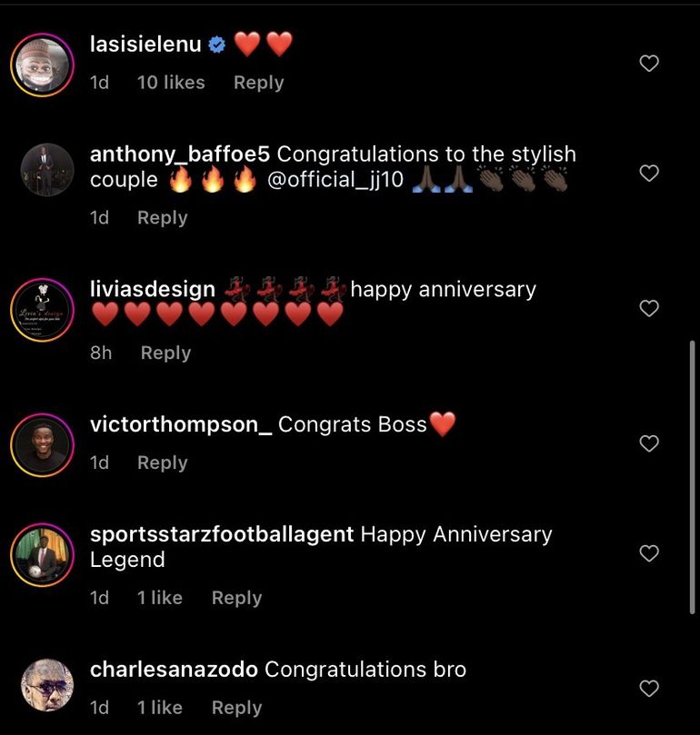700x735 pixels.
Task: Open victorthompson_'s profile photo
Action: click(43, 445)
